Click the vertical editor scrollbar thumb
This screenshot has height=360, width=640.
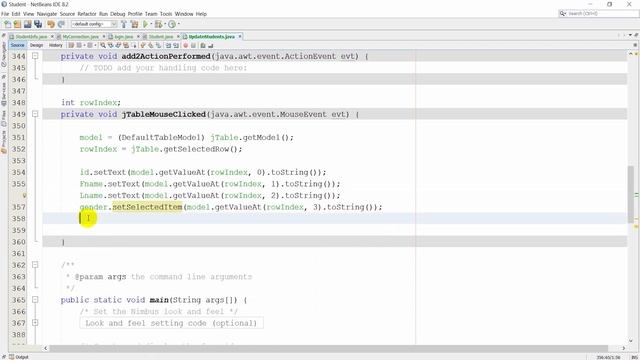631,194
